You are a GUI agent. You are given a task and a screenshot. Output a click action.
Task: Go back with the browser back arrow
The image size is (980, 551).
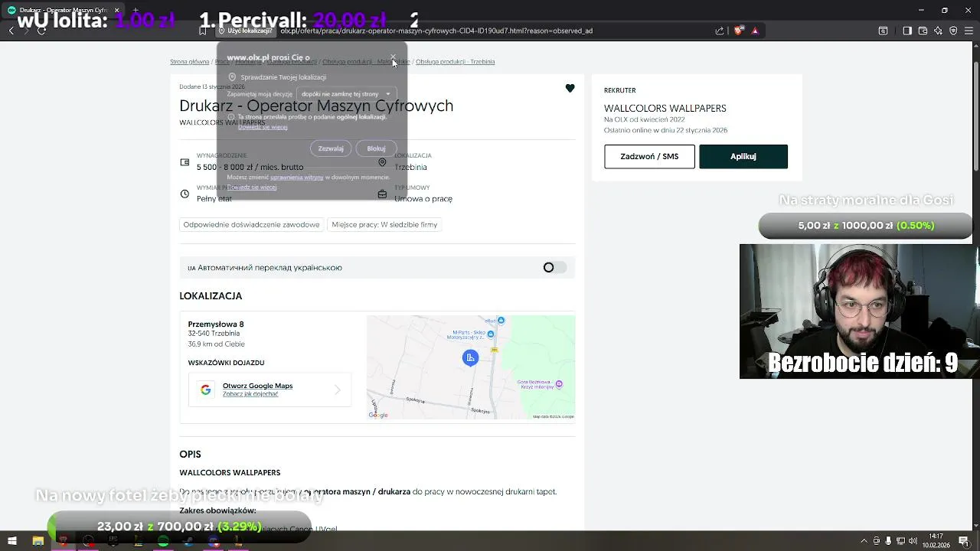[11, 31]
